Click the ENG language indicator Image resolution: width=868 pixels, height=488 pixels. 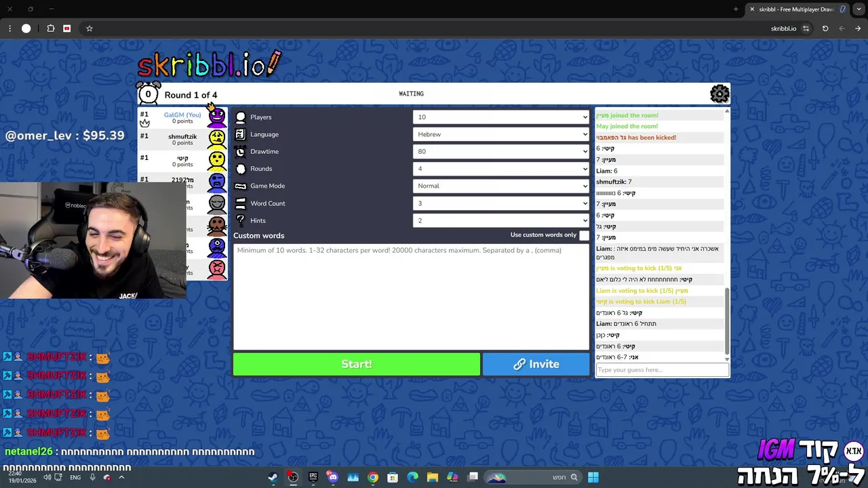pyautogui.click(x=75, y=477)
